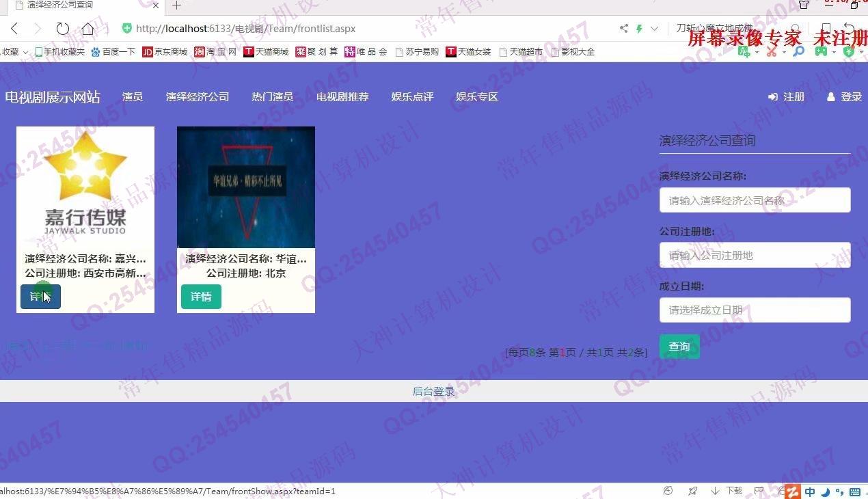Click the green 查询 search button
This screenshot has width=868, height=499.
coord(679,347)
